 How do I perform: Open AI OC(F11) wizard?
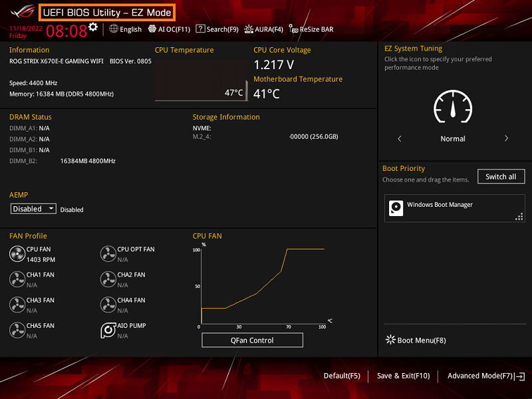point(170,29)
